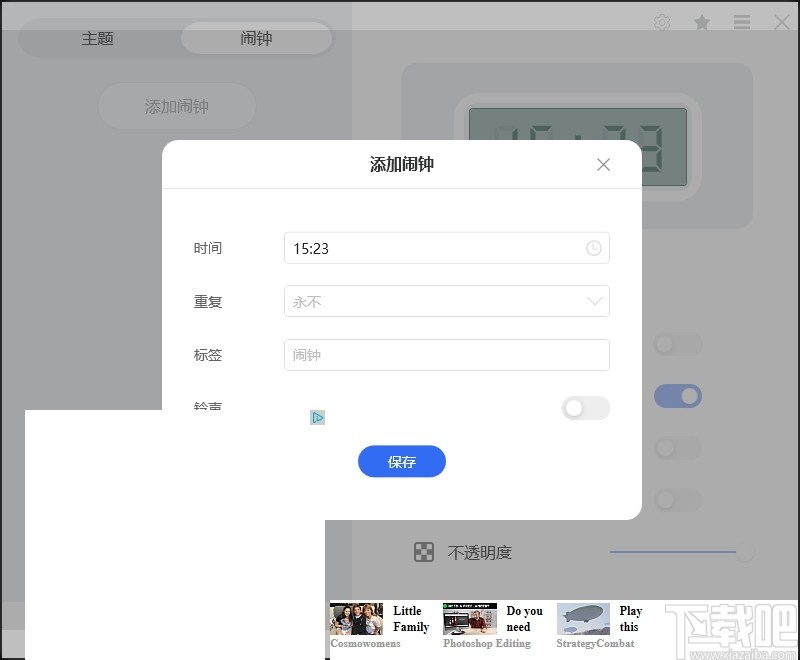Click the AdChoices triangle icon
Image resolution: width=800 pixels, height=660 pixels.
[317, 417]
